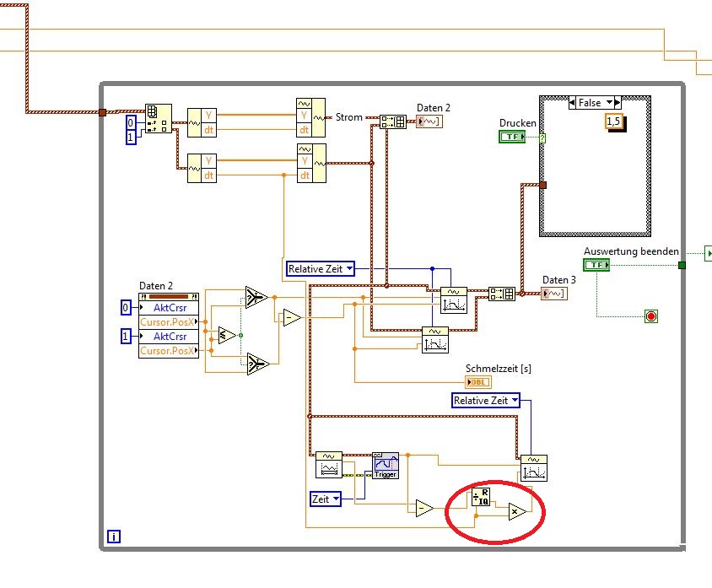The image size is (712, 588).
Task: Select the lower Select function node
Action: point(258,364)
